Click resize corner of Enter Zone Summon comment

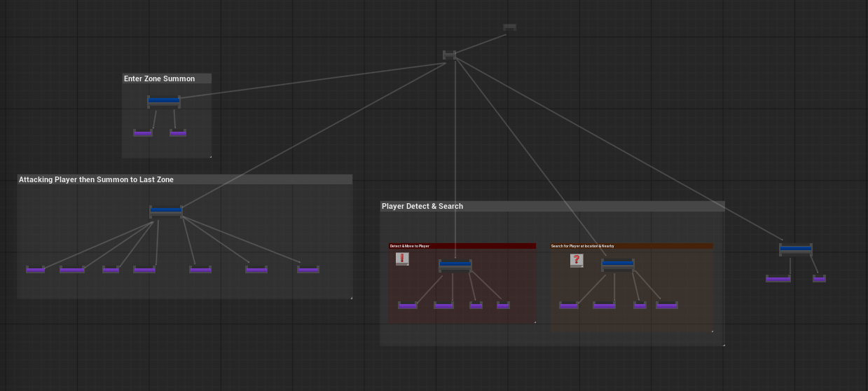click(x=209, y=156)
